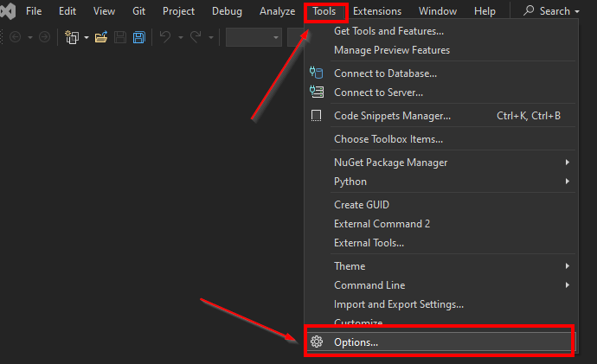This screenshot has width=597, height=364.
Task: Click the New Project toolbar icon
Action: pyautogui.click(x=72, y=37)
